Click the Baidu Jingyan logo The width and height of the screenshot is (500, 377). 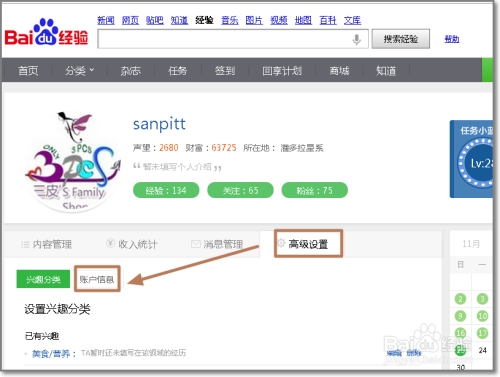pos(46,33)
